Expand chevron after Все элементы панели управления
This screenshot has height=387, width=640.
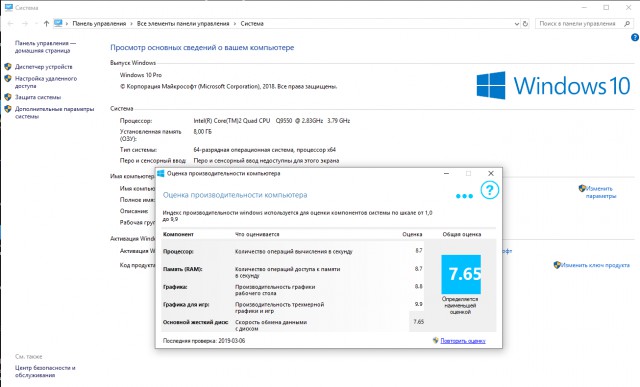point(235,24)
